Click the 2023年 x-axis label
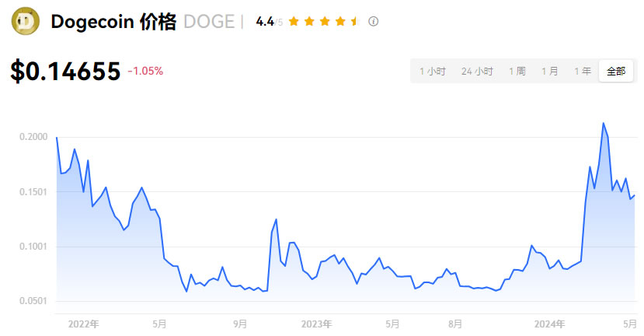The width and height of the screenshot is (644, 336). click(x=316, y=324)
